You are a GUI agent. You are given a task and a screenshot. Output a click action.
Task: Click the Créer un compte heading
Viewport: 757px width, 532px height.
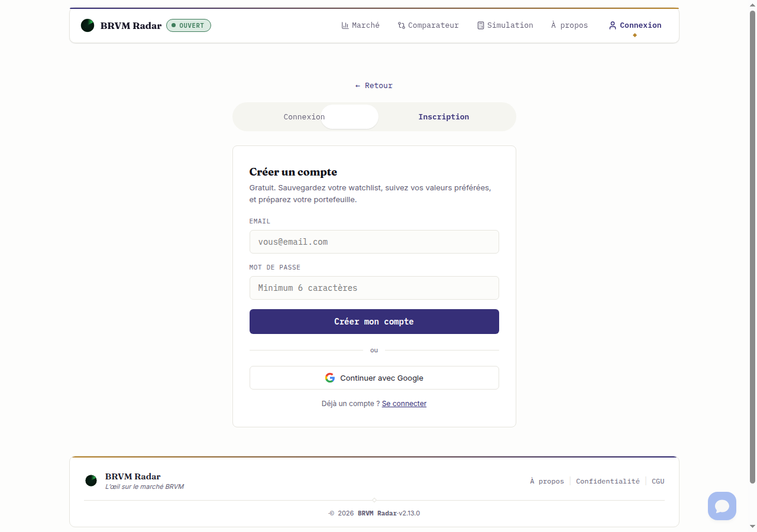pos(293,172)
